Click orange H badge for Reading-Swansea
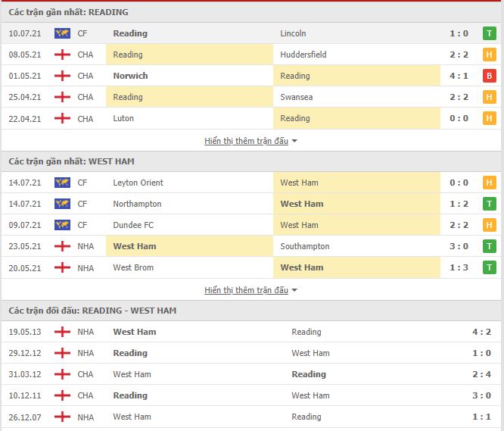Viewport: 504px width, 431px height. (x=489, y=97)
